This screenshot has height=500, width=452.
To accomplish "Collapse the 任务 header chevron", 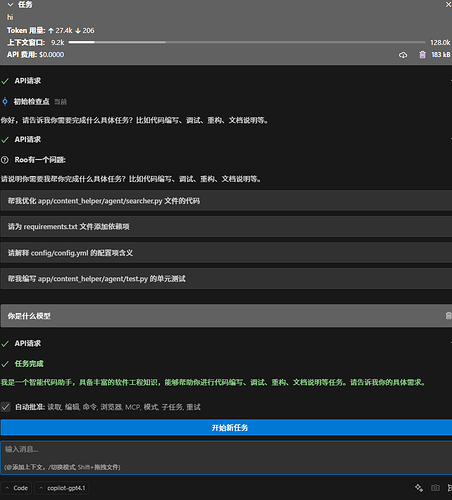I will (x=10, y=5).
